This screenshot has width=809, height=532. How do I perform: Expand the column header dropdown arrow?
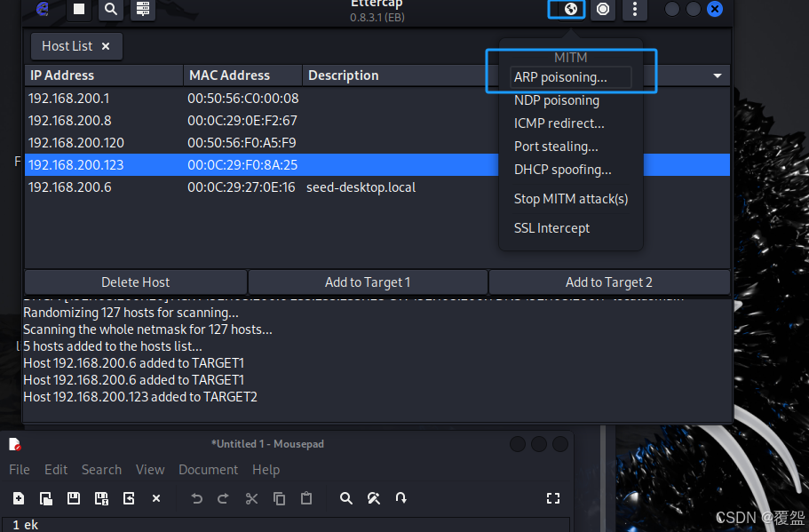click(718, 75)
